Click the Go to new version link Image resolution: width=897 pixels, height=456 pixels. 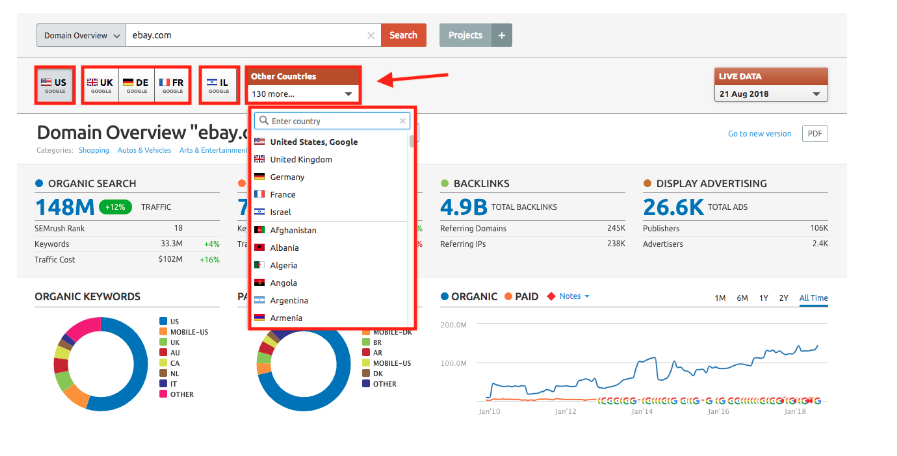click(x=759, y=133)
